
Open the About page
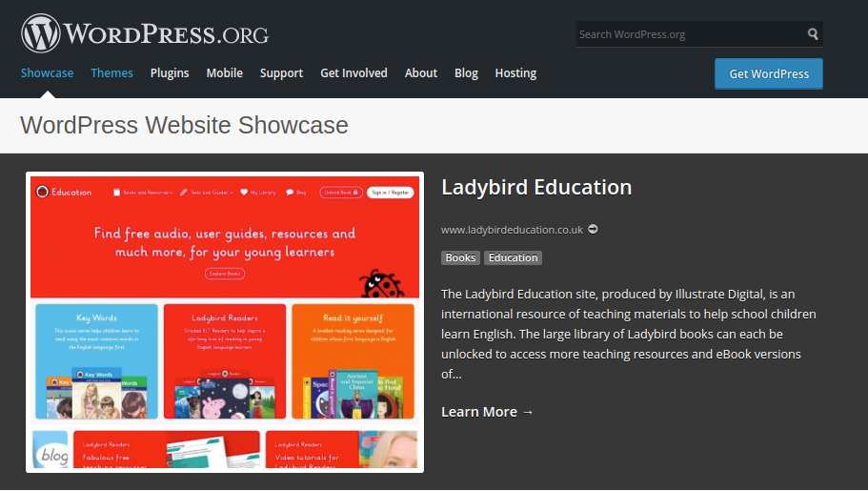tap(421, 73)
